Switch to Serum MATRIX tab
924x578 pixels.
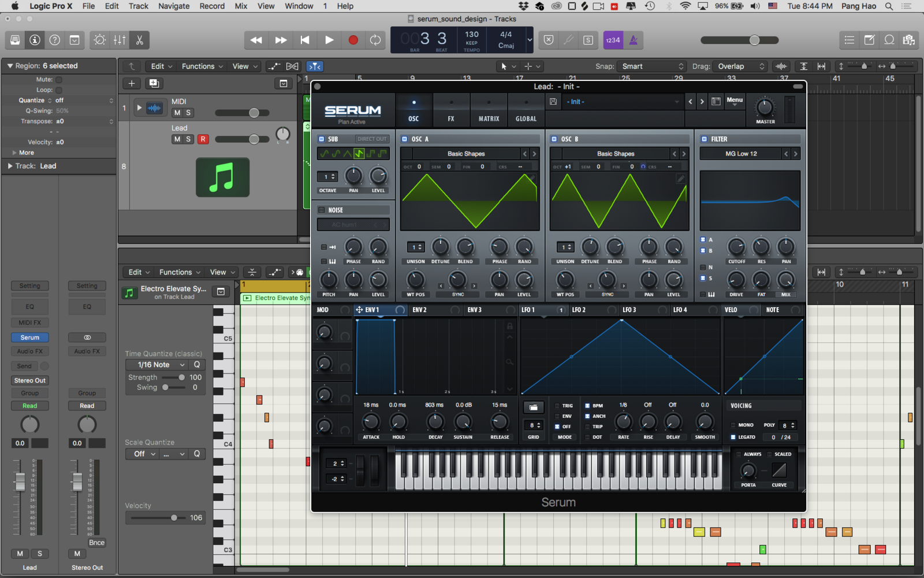(489, 110)
